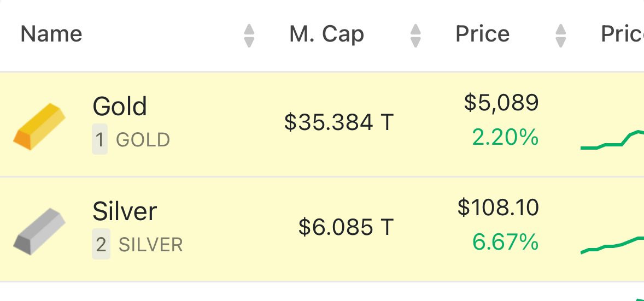Select Silver market cap $6.085 T

click(346, 227)
